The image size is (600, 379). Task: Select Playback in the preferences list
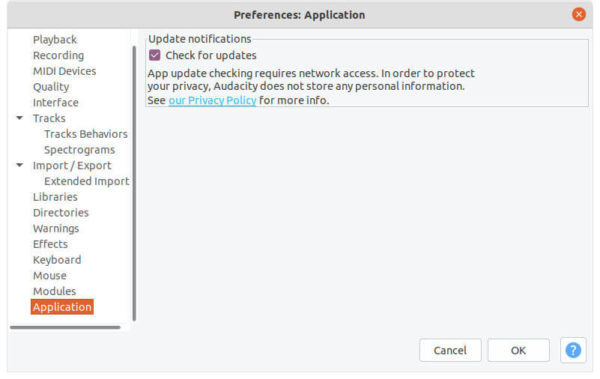coord(55,39)
